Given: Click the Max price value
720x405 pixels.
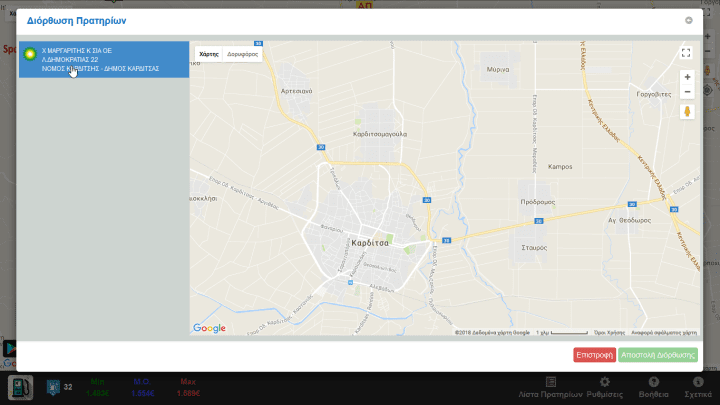Looking at the screenshot, I should click(188, 394).
